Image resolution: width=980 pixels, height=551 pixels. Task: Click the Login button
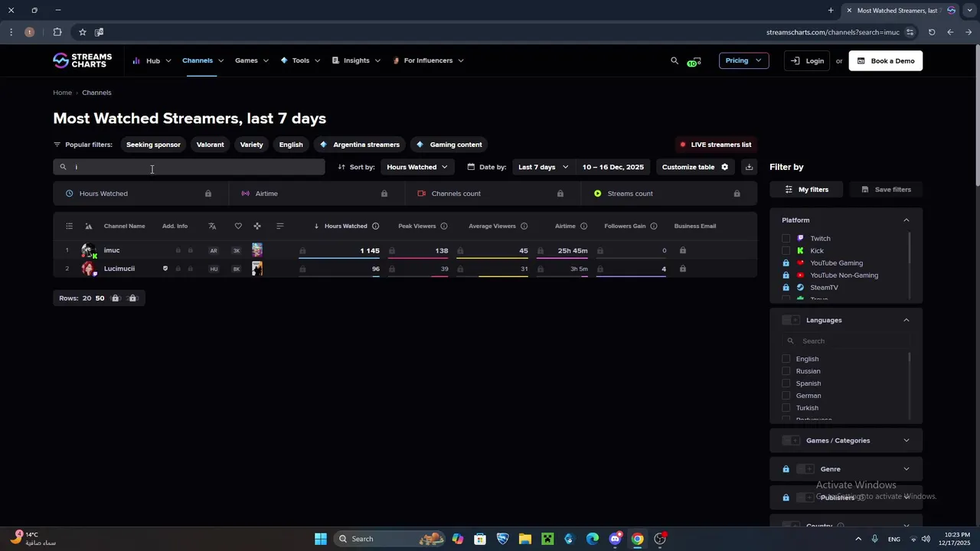tap(807, 60)
